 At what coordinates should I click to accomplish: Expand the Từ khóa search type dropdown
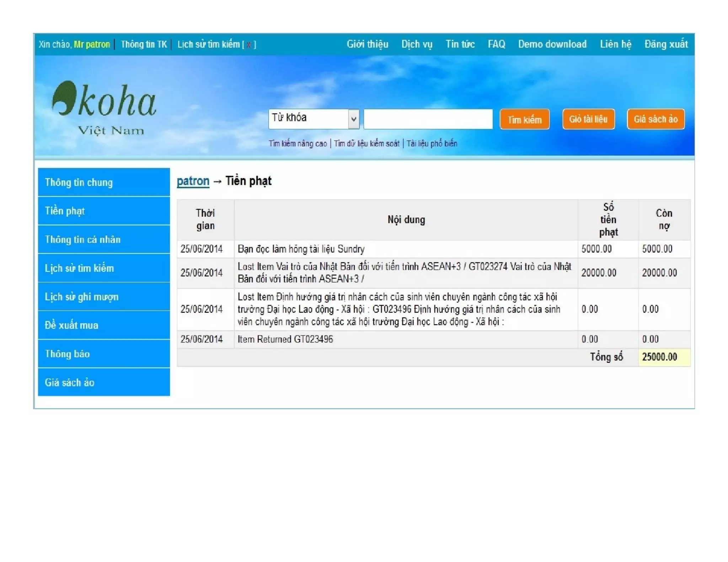[353, 119]
